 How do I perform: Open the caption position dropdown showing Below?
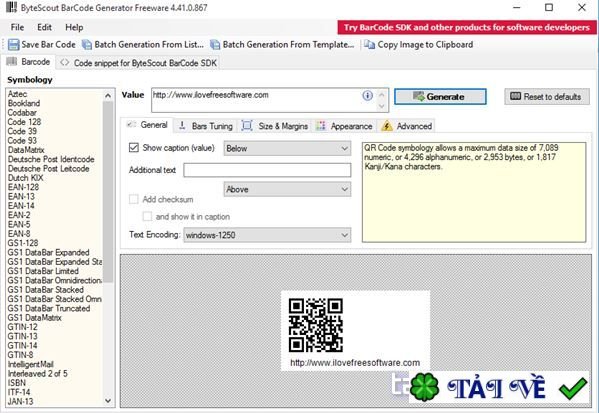pyautogui.click(x=287, y=148)
